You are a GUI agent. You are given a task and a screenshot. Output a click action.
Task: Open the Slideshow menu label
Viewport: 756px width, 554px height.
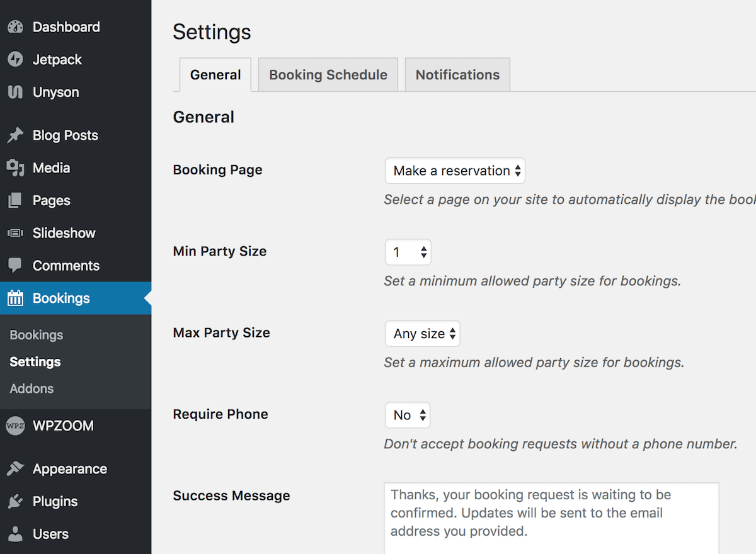[x=64, y=233]
